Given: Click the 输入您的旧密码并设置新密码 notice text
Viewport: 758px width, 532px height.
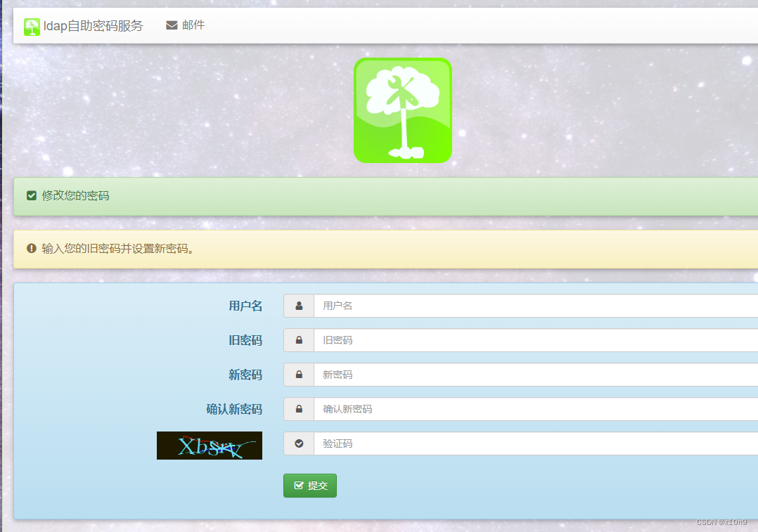Looking at the screenshot, I should pos(117,249).
